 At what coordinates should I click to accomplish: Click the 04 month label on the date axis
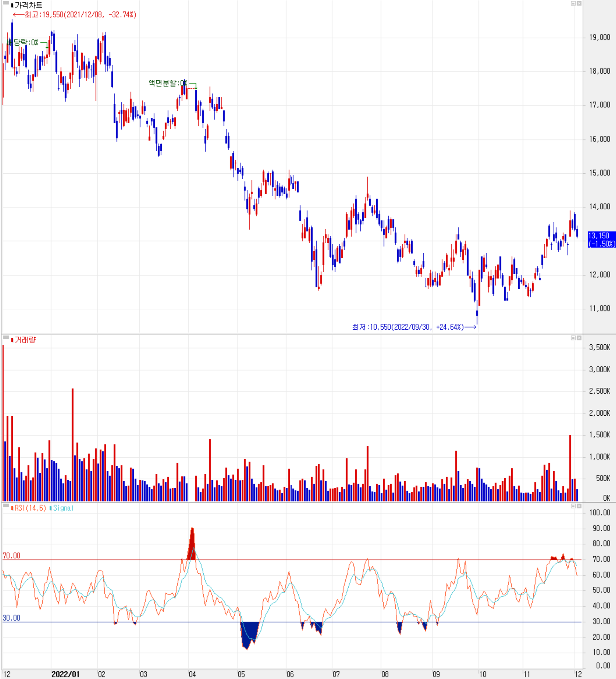tap(192, 674)
